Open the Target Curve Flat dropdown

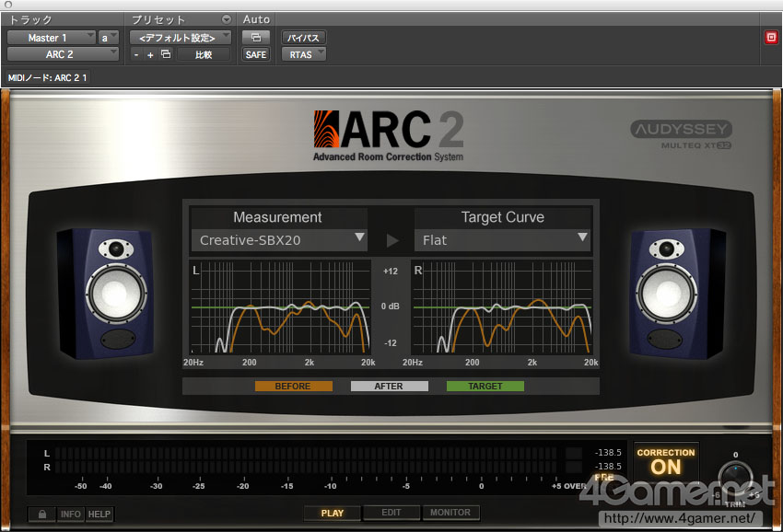(x=502, y=240)
